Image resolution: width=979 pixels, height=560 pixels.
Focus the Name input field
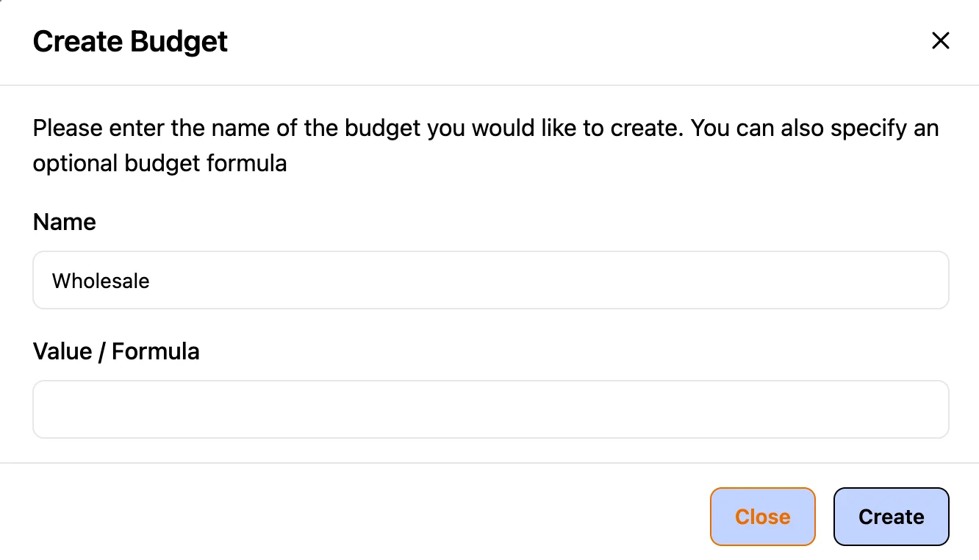click(490, 281)
